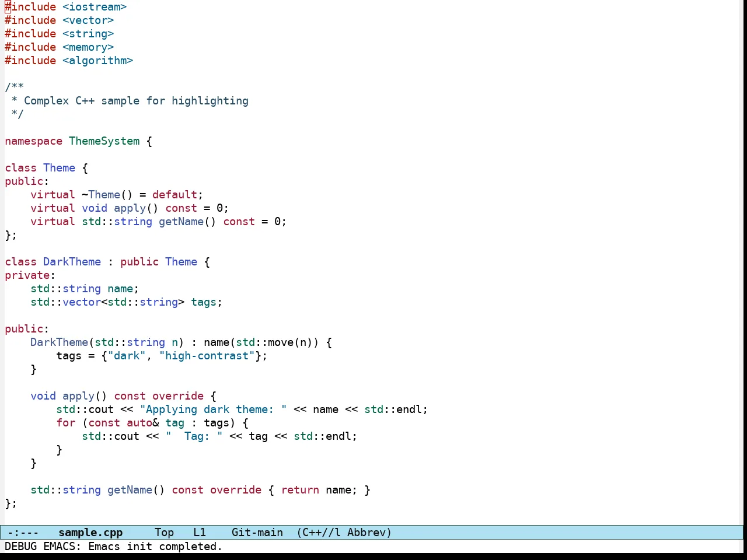This screenshot has width=747, height=560.
Task: Click 'Theme' in 'class Theme {' line
Action: 60,168
